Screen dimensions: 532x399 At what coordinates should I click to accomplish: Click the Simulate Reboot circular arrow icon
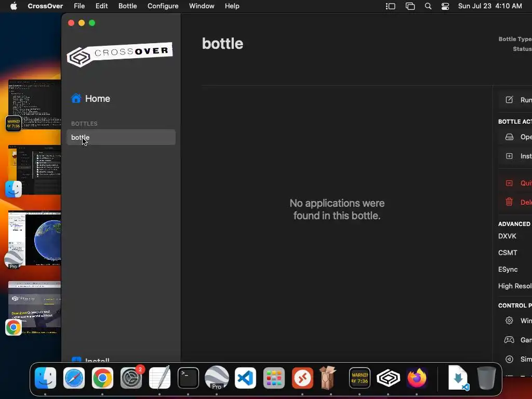point(509,359)
